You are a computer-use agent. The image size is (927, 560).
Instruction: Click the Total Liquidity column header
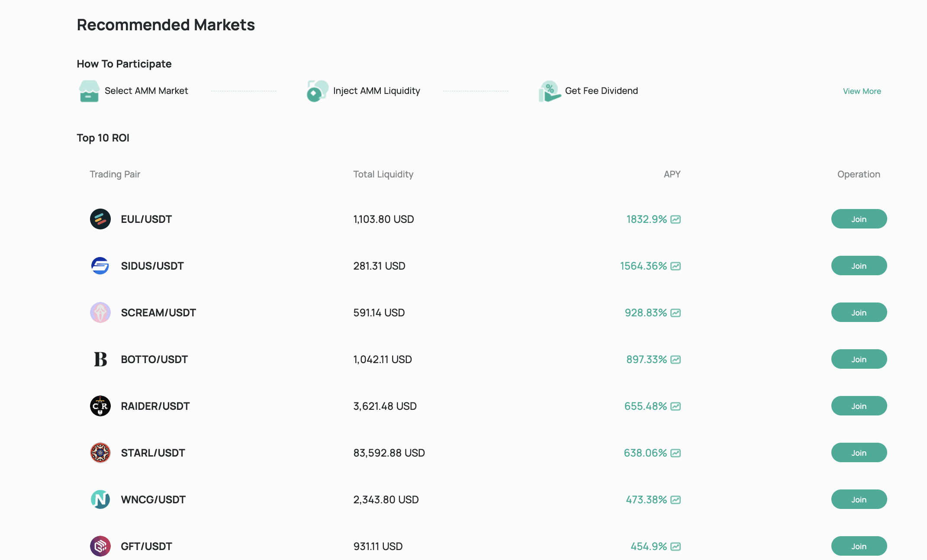click(x=383, y=174)
